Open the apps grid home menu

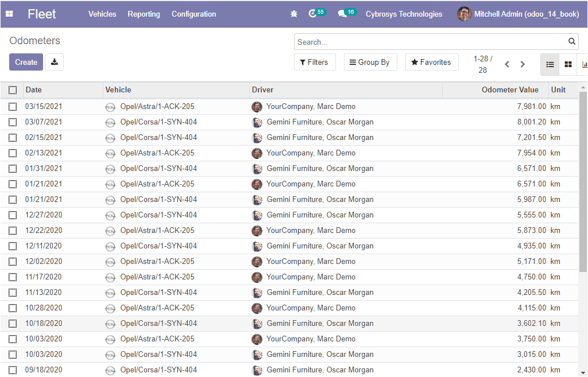pyautogui.click(x=9, y=14)
